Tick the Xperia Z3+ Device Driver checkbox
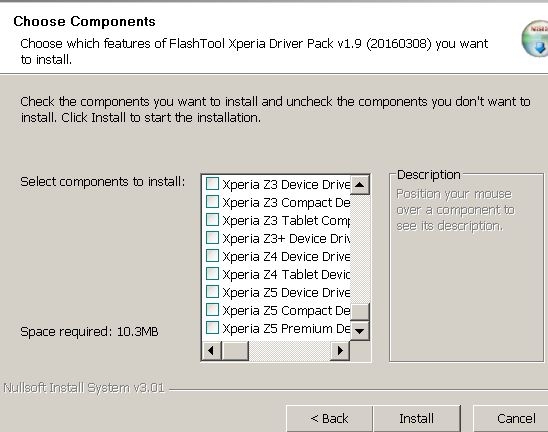The height and width of the screenshot is (432, 548). (212, 238)
